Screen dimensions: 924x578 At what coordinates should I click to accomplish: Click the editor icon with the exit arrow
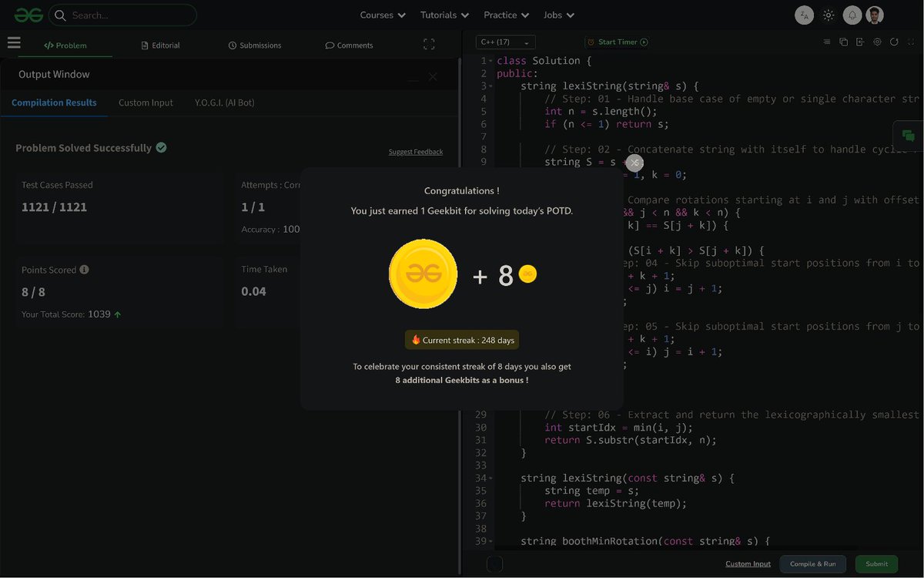point(860,42)
